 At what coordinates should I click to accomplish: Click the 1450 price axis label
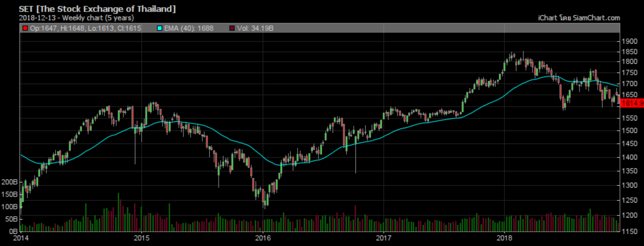pyautogui.click(x=629, y=144)
